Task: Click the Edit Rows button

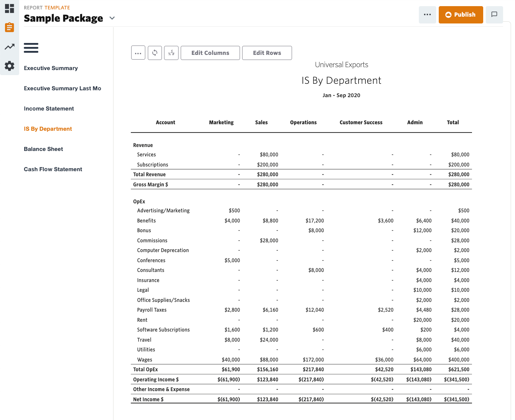Action: (267, 53)
